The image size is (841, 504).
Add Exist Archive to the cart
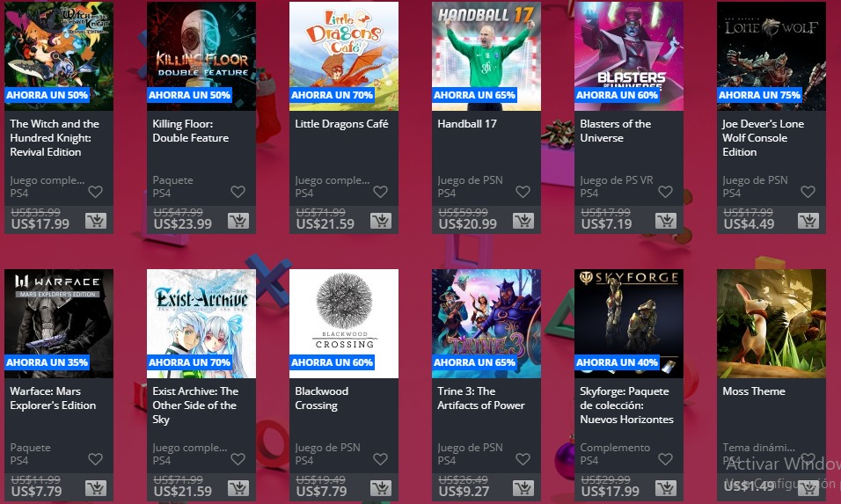238,488
